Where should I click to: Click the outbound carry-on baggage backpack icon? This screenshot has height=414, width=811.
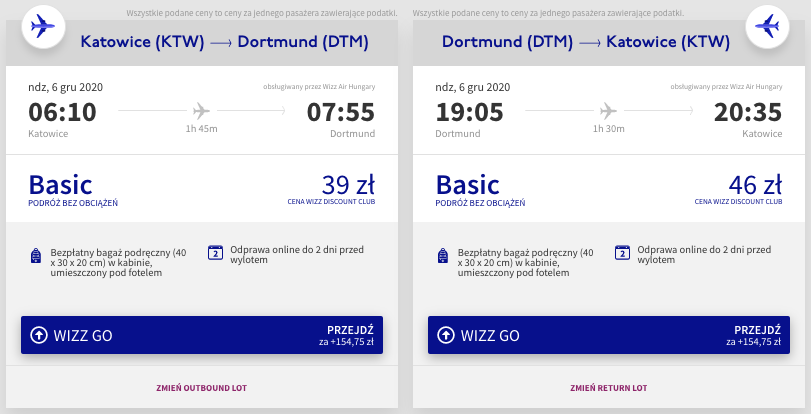(37, 255)
